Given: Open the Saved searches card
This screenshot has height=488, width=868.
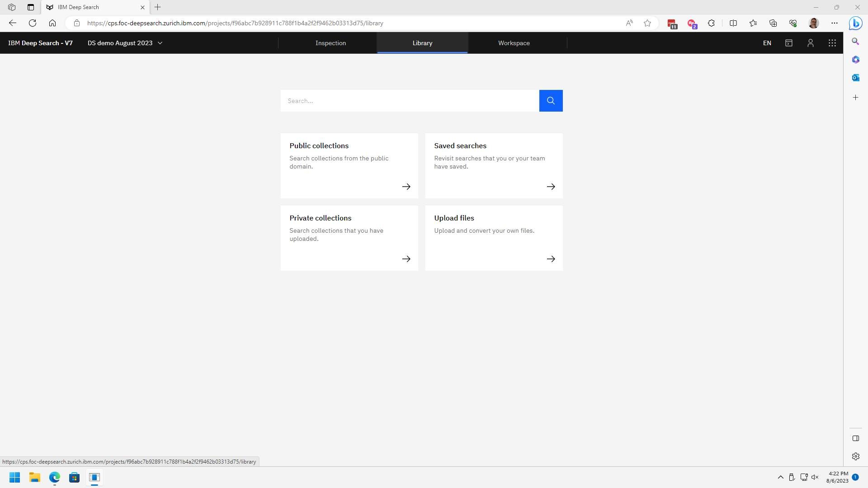Looking at the screenshot, I should [x=494, y=166].
